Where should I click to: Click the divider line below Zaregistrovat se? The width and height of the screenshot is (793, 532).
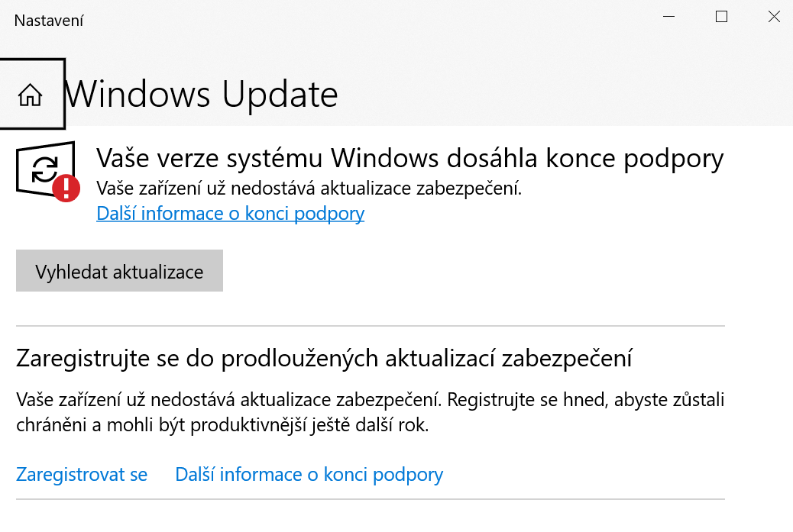pyautogui.click(x=370, y=500)
